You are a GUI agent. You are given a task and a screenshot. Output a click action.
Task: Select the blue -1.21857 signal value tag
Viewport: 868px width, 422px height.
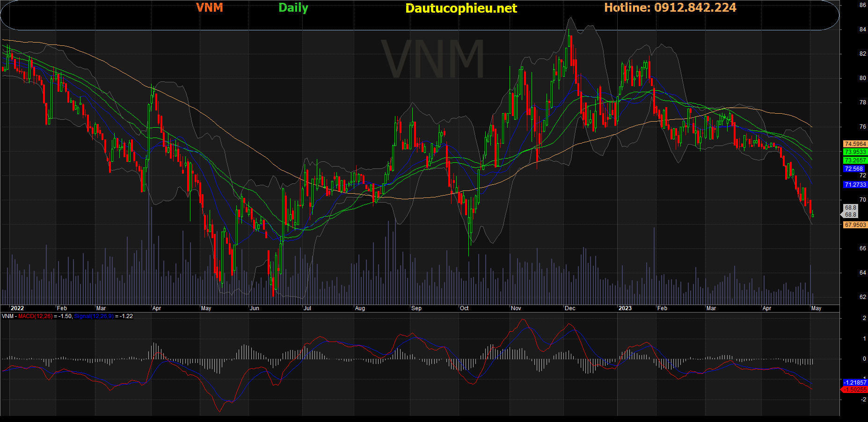click(855, 383)
